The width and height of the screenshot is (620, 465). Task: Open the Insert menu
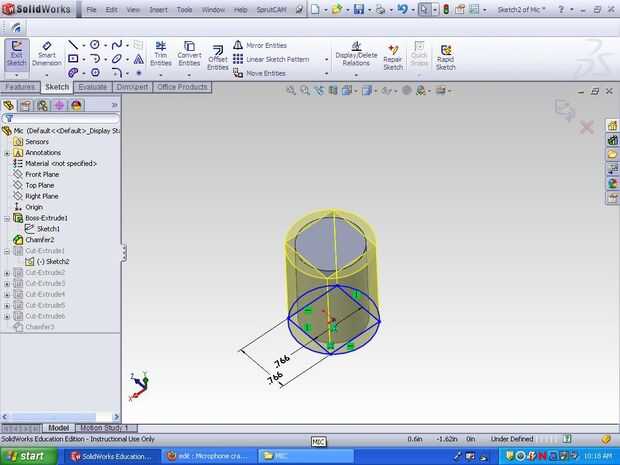[158, 9]
